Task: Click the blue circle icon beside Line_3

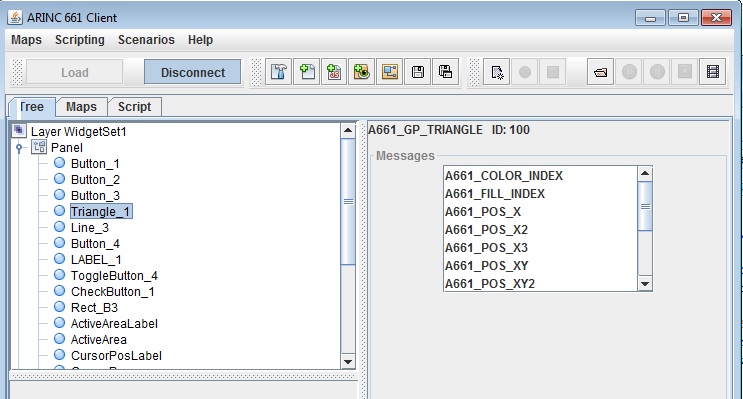Action: (59, 227)
